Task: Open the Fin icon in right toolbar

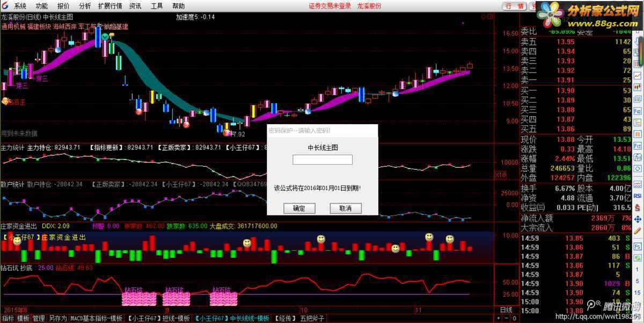Action: click(x=638, y=111)
